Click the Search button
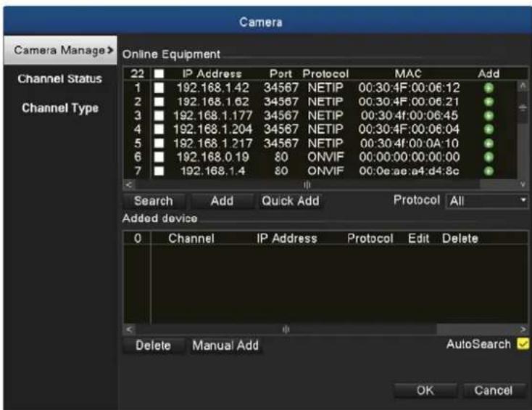 point(154,201)
